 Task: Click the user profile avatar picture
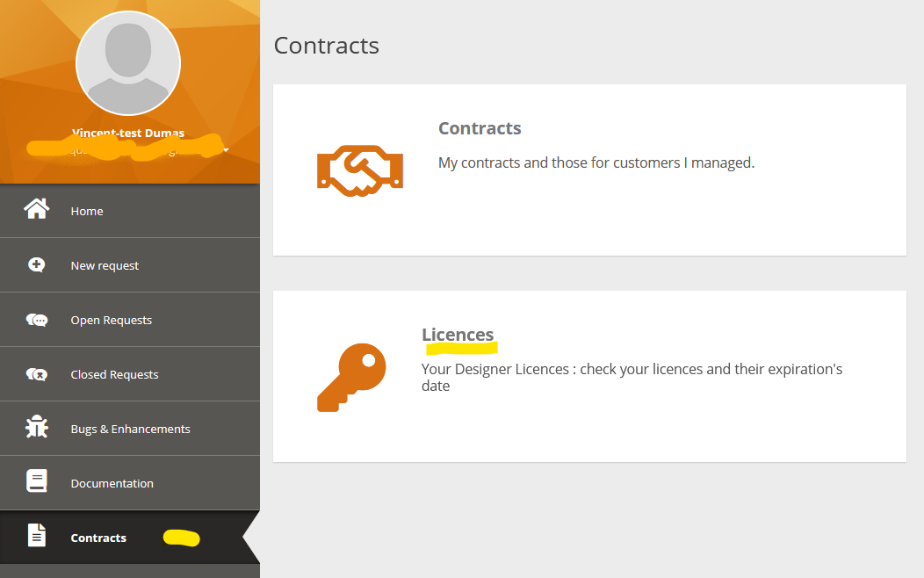click(x=128, y=63)
